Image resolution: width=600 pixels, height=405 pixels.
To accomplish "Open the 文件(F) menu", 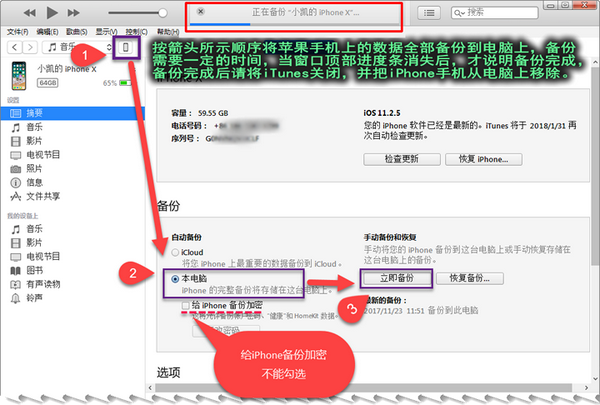I will pos(18,32).
